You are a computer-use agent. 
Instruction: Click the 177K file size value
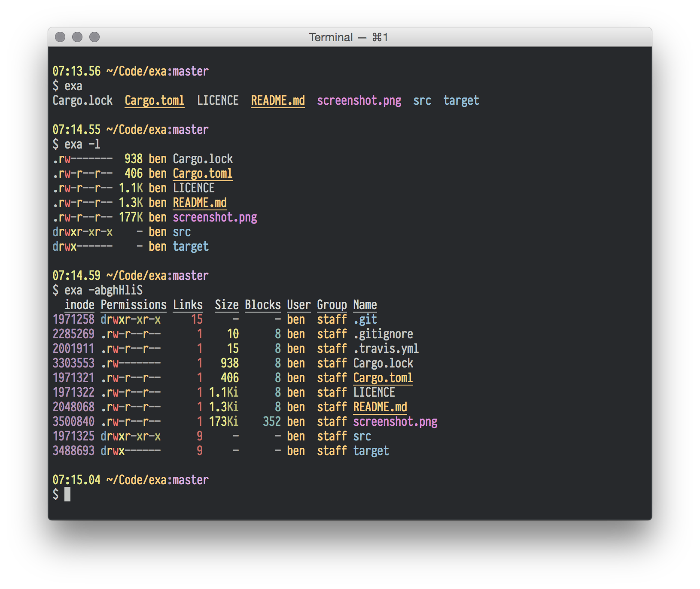click(131, 217)
